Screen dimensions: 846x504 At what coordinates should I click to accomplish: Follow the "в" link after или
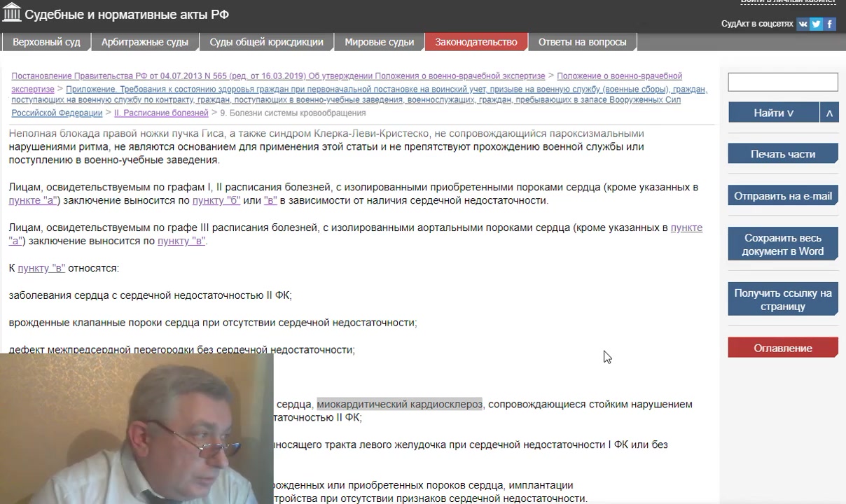(270, 200)
